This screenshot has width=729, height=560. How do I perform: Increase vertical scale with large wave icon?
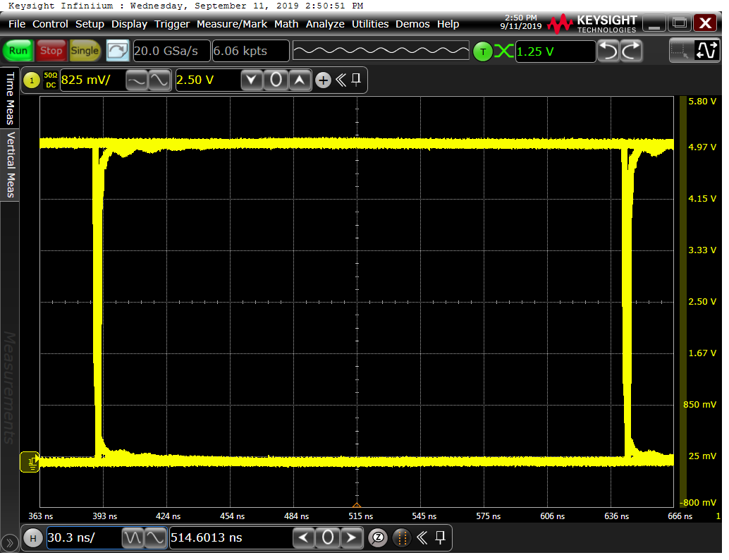pos(159,80)
